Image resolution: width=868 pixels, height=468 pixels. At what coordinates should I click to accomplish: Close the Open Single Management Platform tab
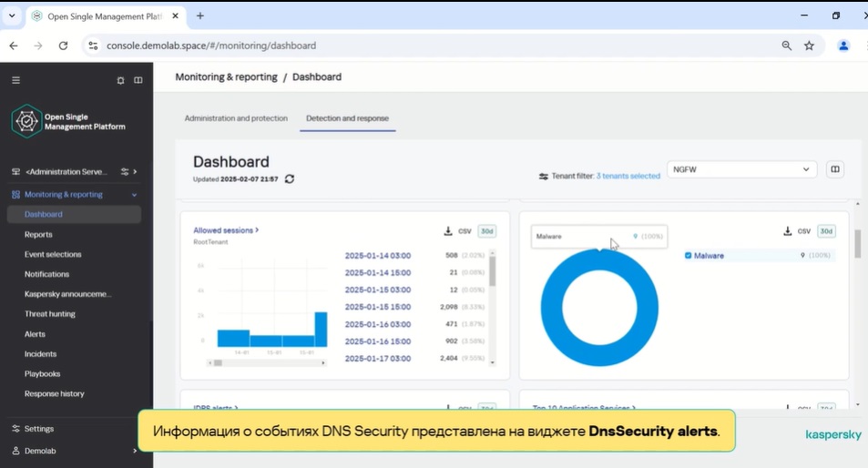tap(176, 16)
